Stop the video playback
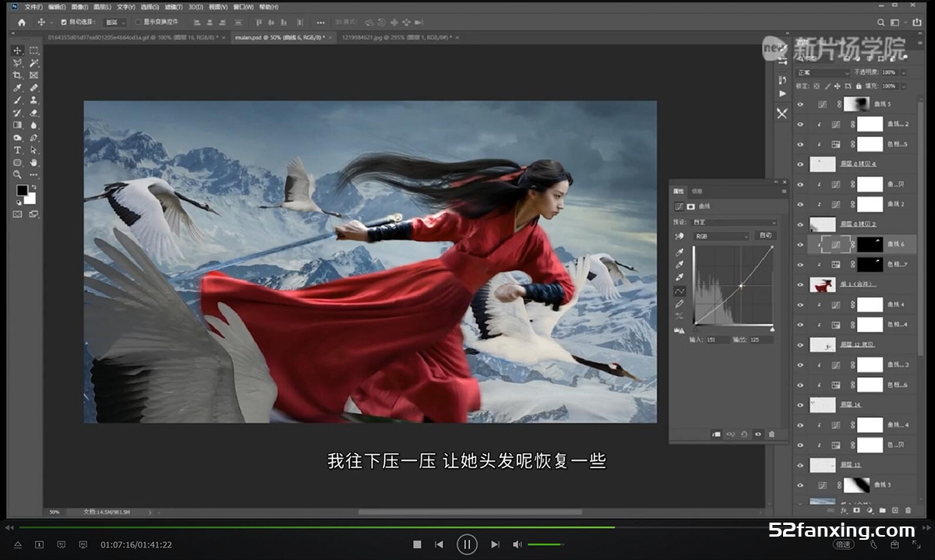This screenshot has height=560, width=935. tap(417, 544)
